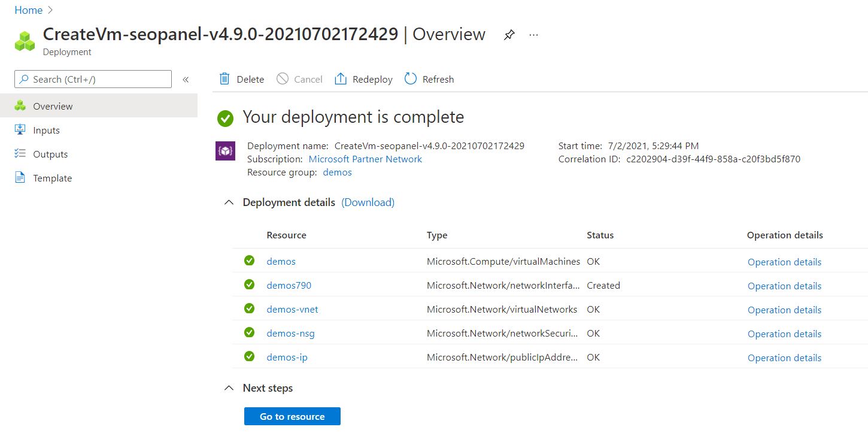Click the Inputs icon in sidebar
This screenshot has width=868, height=439.
[x=20, y=130]
